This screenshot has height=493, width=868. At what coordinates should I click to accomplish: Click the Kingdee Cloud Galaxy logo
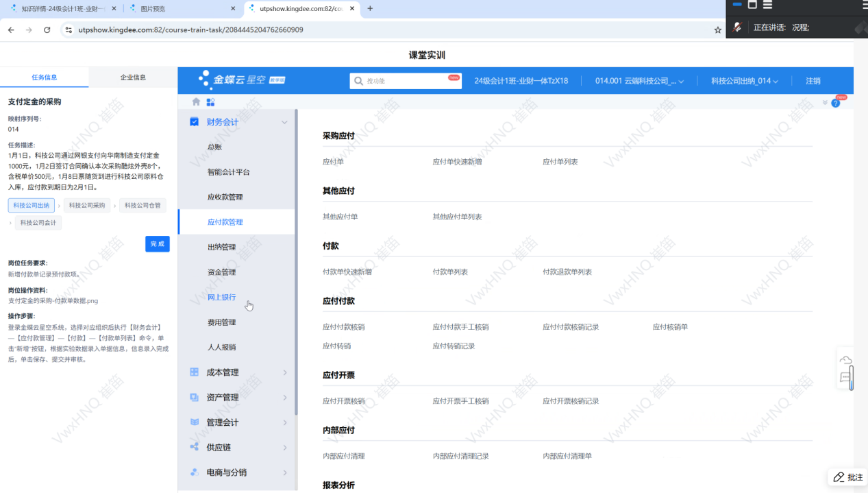tap(241, 80)
